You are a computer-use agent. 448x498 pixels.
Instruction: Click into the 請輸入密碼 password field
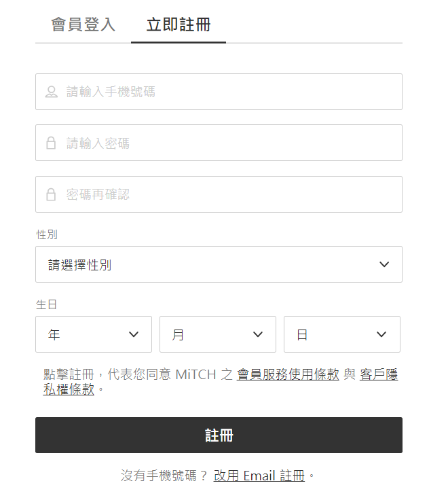coord(231,143)
